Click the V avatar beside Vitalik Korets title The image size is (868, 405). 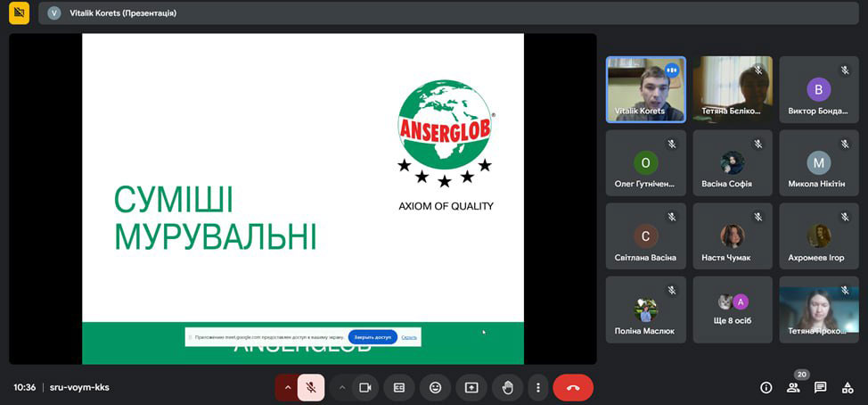(53, 12)
